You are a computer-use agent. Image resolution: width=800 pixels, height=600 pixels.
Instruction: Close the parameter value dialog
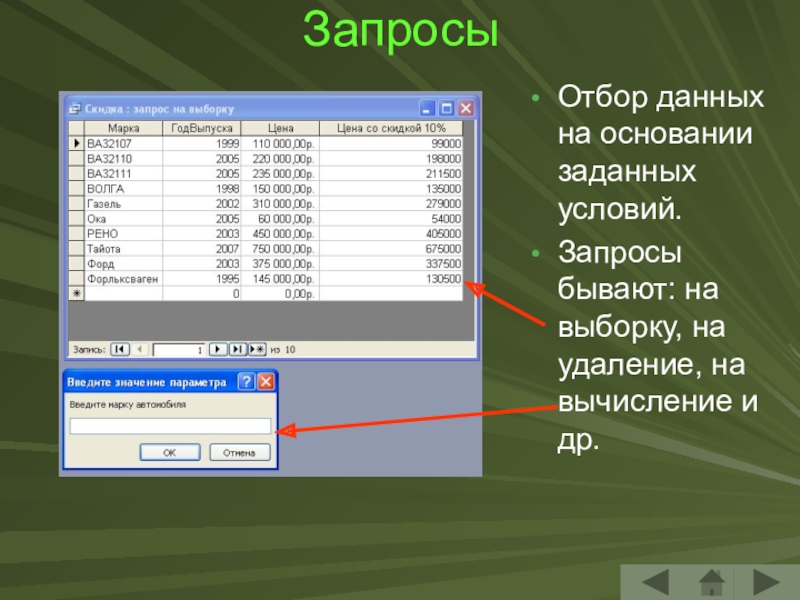click(265, 382)
